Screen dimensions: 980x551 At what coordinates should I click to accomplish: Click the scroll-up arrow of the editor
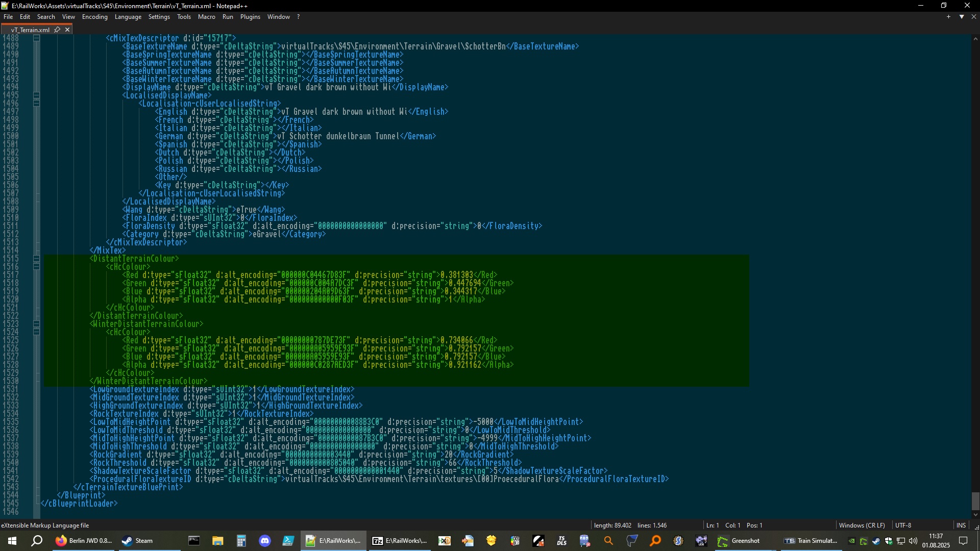pyautogui.click(x=975, y=39)
